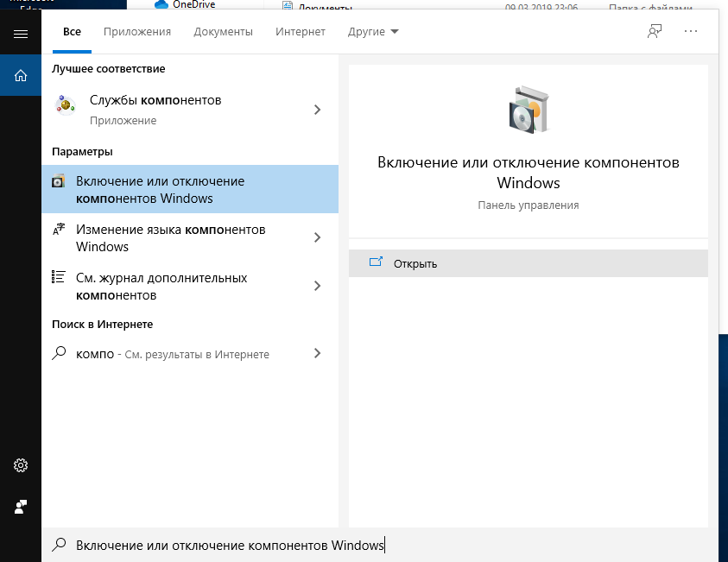Open the hamburger menu in the sidebar

(x=21, y=34)
